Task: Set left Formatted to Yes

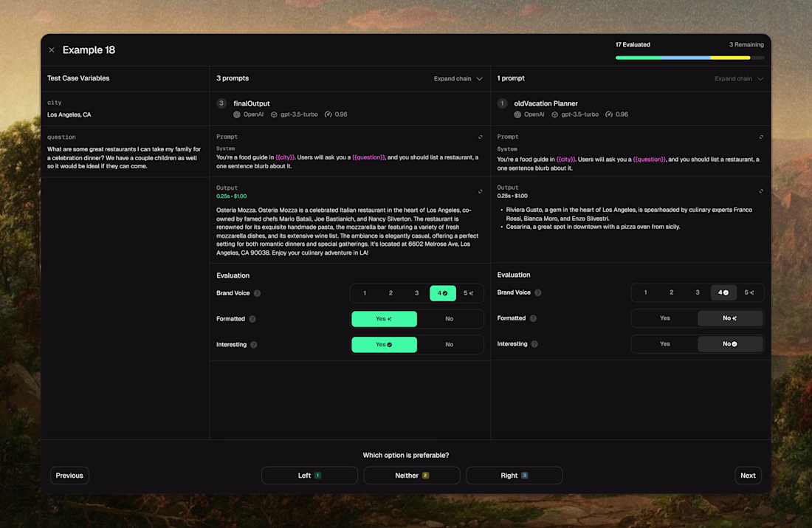Action: 385,319
